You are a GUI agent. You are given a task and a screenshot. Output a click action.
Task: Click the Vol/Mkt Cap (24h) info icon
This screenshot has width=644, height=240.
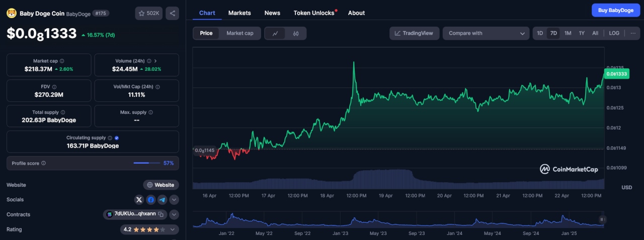coord(157,87)
